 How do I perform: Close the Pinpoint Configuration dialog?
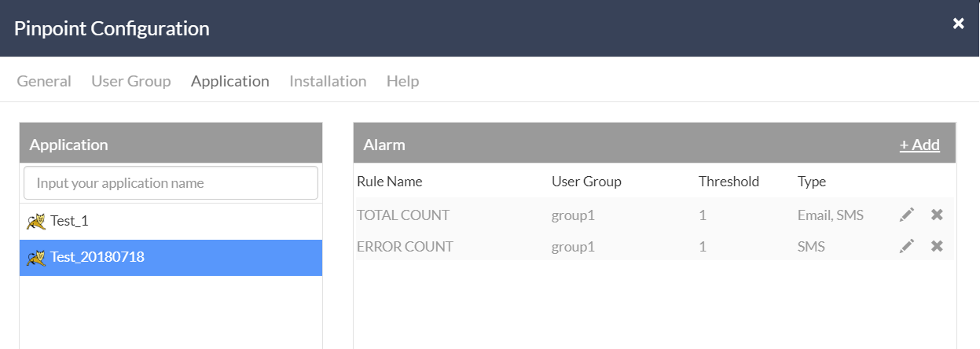tap(958, 24)
